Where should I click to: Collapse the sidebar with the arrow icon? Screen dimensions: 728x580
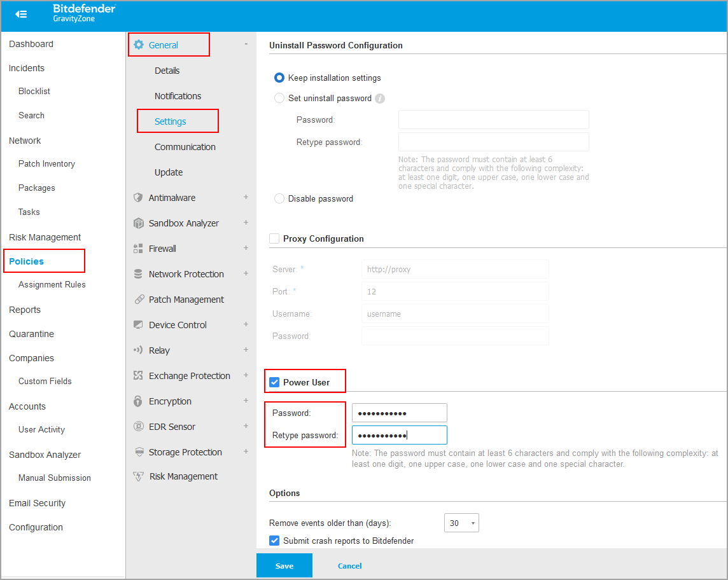coord(21,13)
